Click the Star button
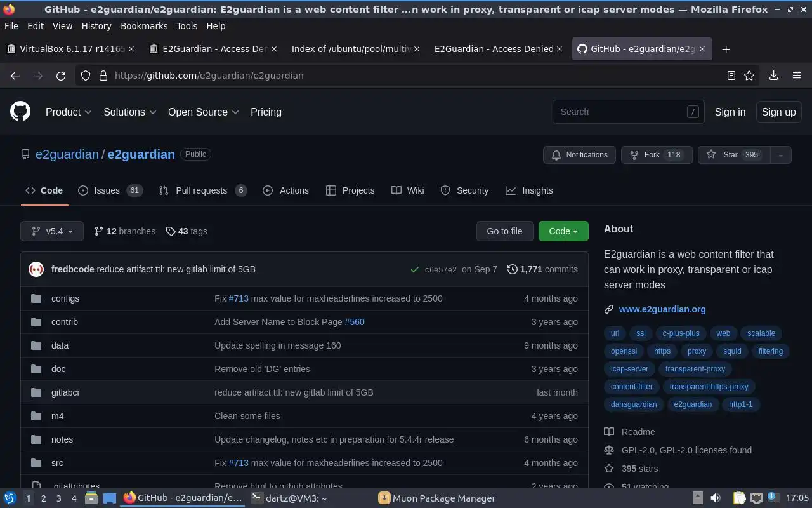Image resolution: width=812 pixels, height=508 pixels. [x=734, y=155]
